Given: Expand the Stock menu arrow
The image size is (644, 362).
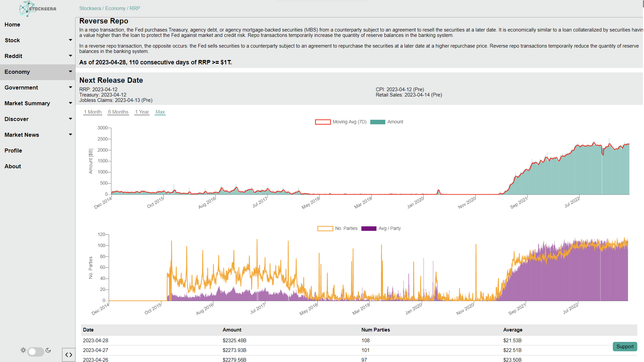Looking at the screenshot, I should point(70,40).
